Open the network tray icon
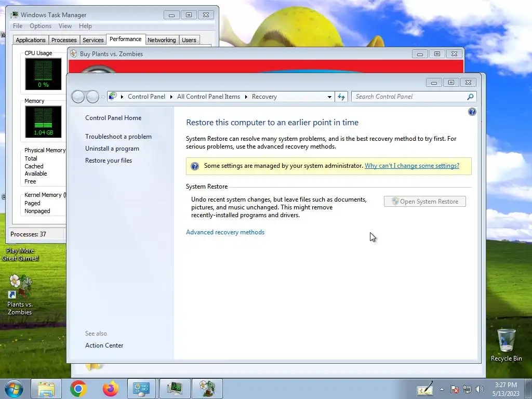Image resolution: width=532 pixels, height=399 pixels. click(x=467, y=389)
